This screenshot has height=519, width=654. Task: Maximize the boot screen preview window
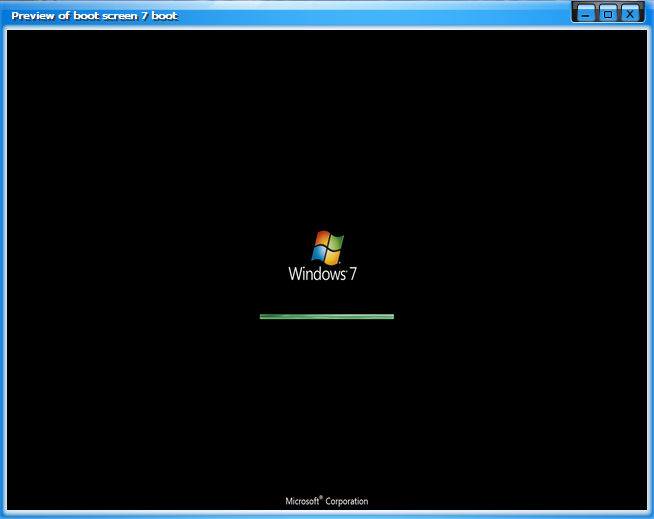pyautogui.click(x=608, y=14)
